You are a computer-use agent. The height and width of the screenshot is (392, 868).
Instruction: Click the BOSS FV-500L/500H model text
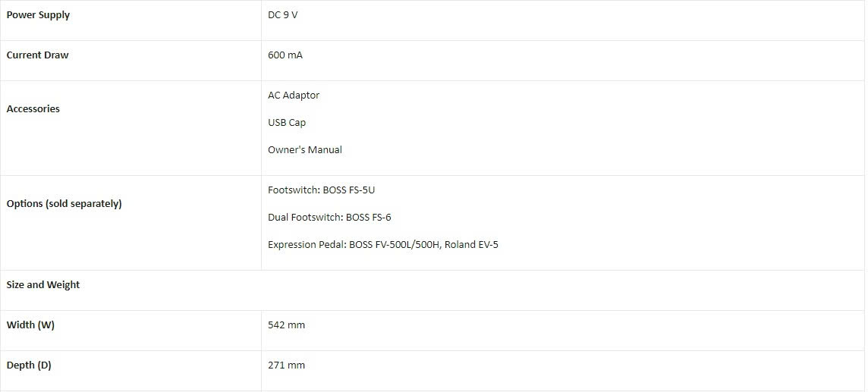point(395,245)
